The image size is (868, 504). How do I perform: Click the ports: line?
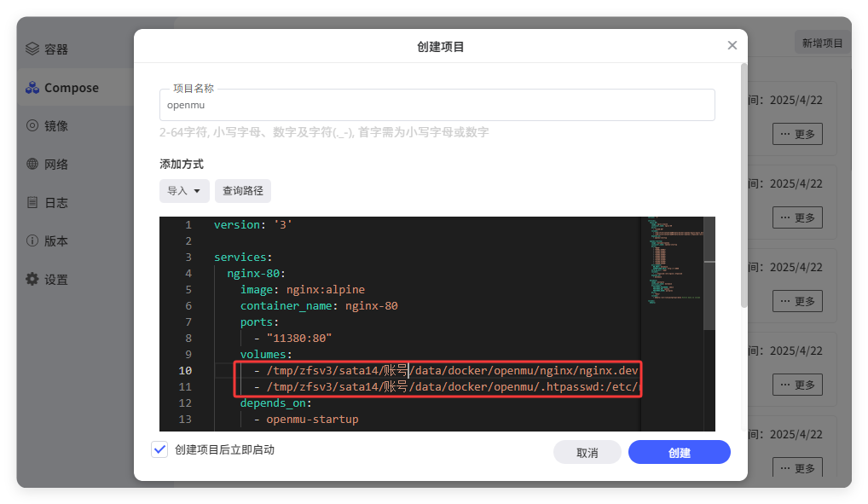259,322
